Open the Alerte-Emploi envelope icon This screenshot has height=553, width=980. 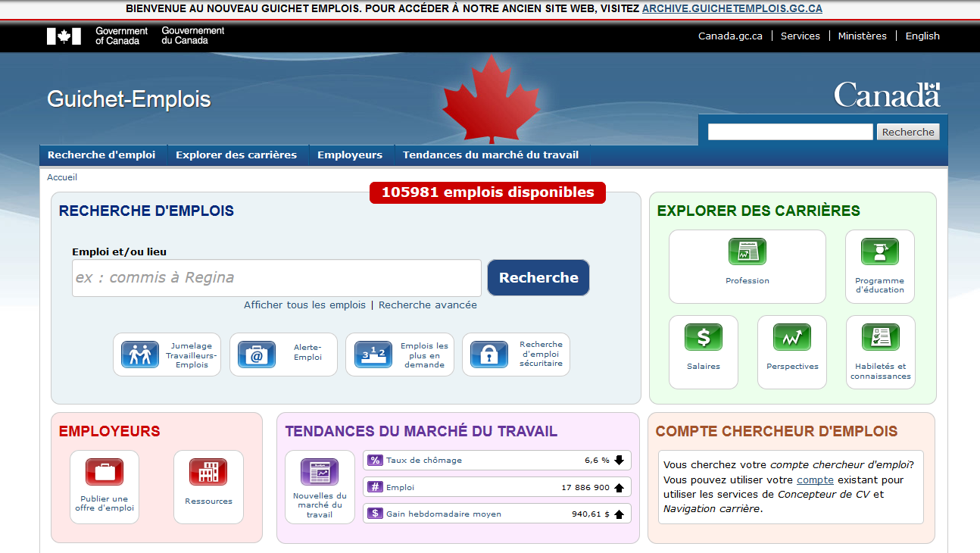[257, 355]
